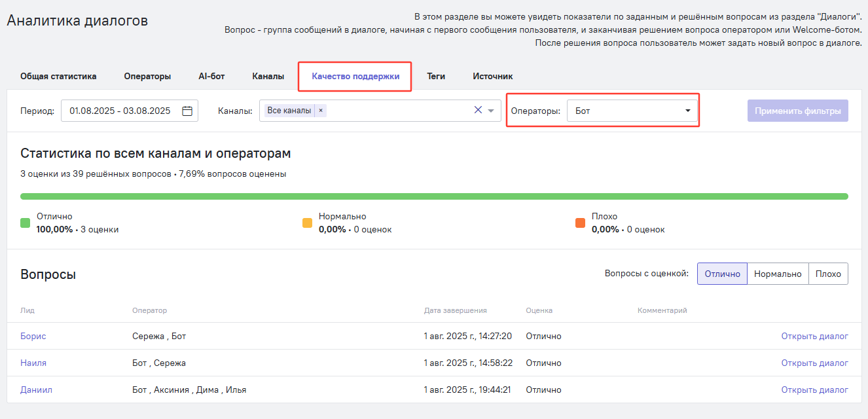Open the calendar icon in Period field

pyautogui.click(x=187, y=111)
